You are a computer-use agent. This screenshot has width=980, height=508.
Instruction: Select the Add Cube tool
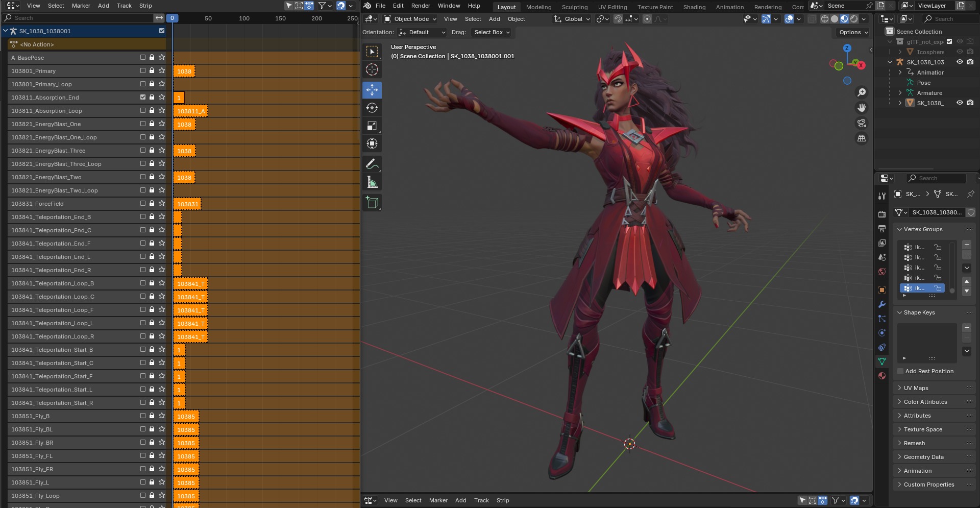point(372,202)
